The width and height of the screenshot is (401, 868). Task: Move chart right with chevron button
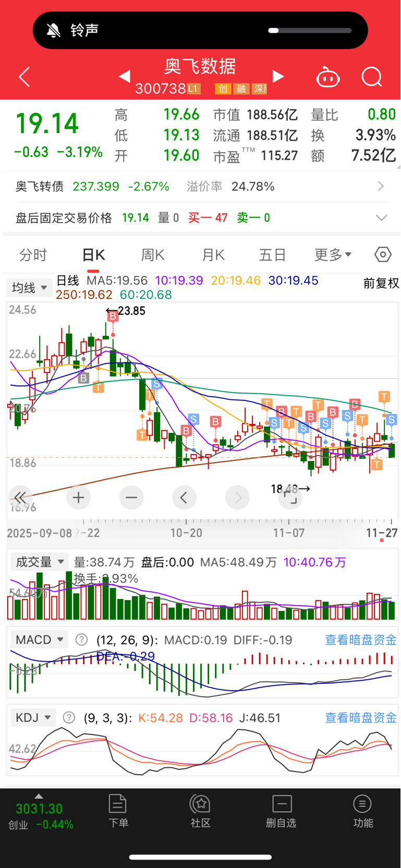pos(237,498)
